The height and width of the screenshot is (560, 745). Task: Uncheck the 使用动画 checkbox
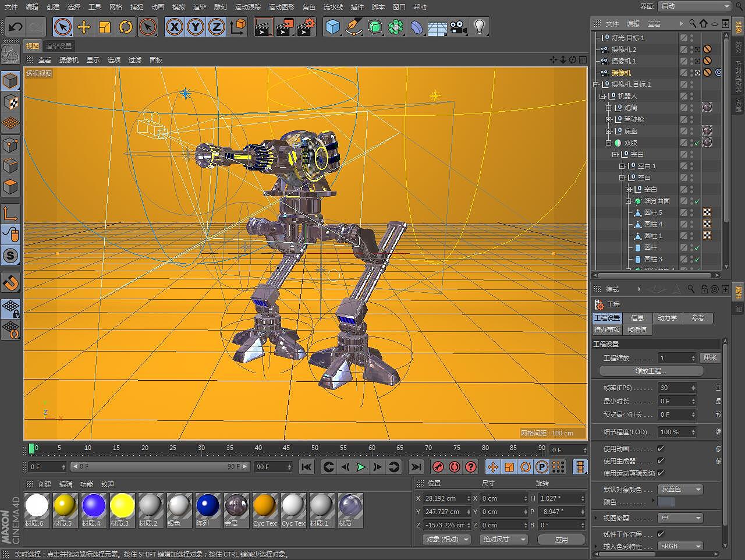click(661, 448)
